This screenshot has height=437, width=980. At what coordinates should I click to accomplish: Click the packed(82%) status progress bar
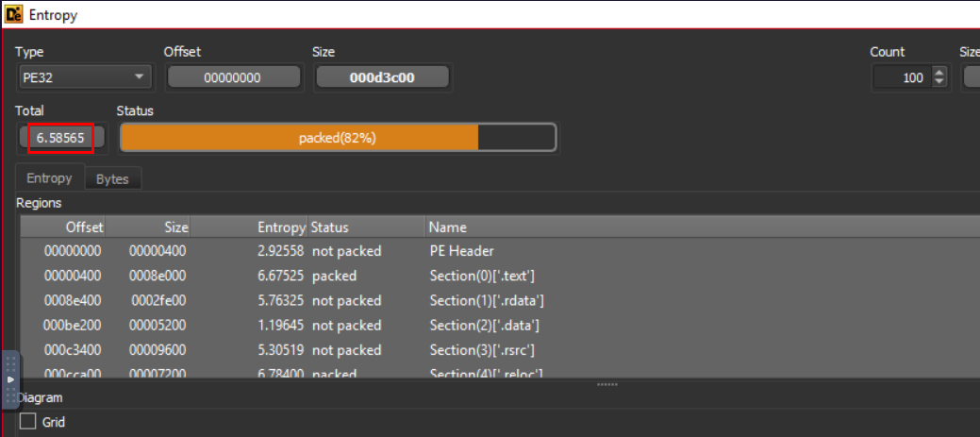[338, 138]
